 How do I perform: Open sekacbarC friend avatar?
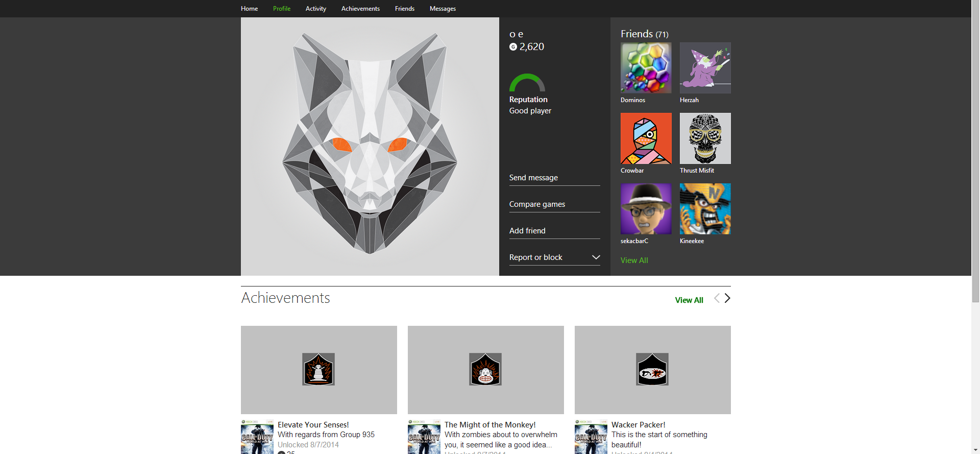click(x=646, y=209)
